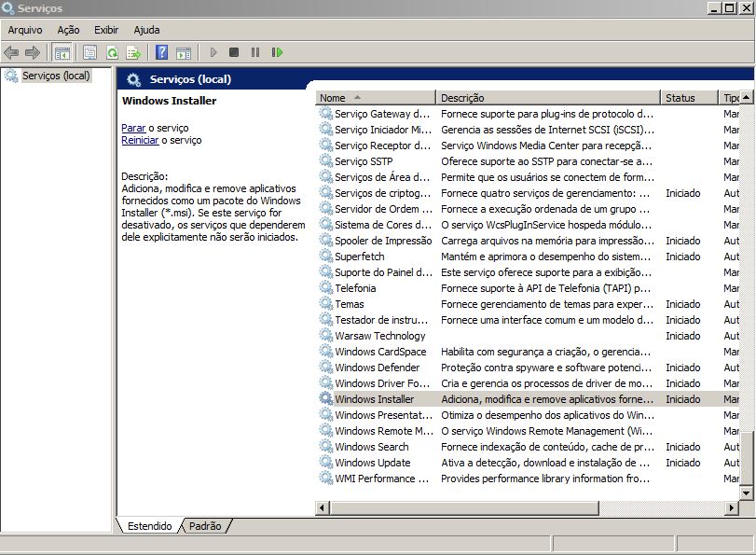Open the Help question mark icon
This screenshot has height=555, width=756.
coord(162,52)
